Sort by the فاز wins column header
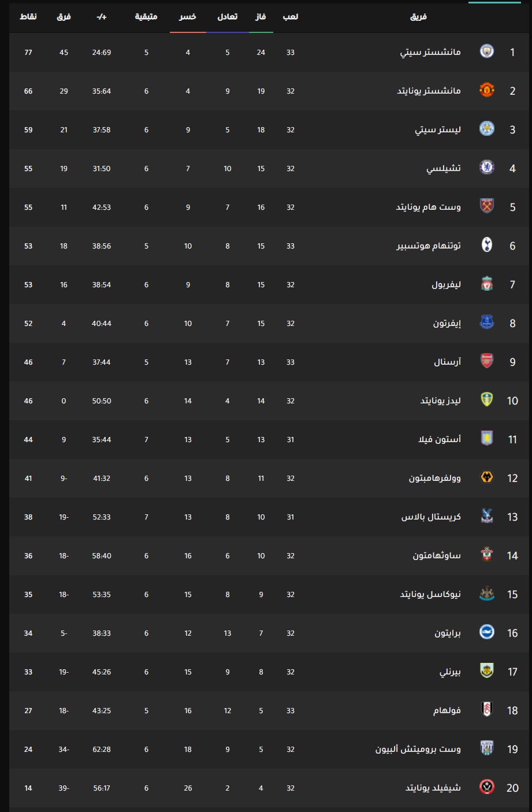This screenshot has height=812, width=532. tap(261, 17)
